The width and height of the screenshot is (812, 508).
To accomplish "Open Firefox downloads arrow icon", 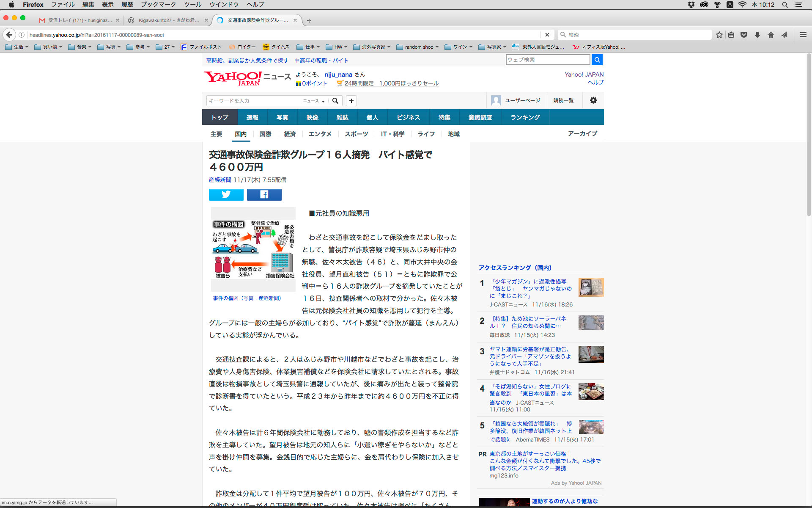I will 757,35.
